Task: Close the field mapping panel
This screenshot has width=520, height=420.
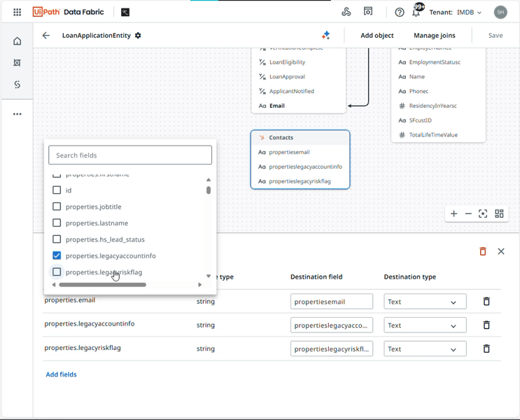Action: pos(501,251)
